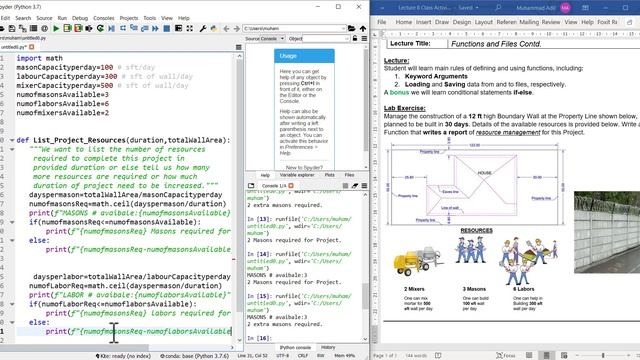Click the Save file icon in Spyder toolbar
640x360 pixels.
click(x=12, y=28)
